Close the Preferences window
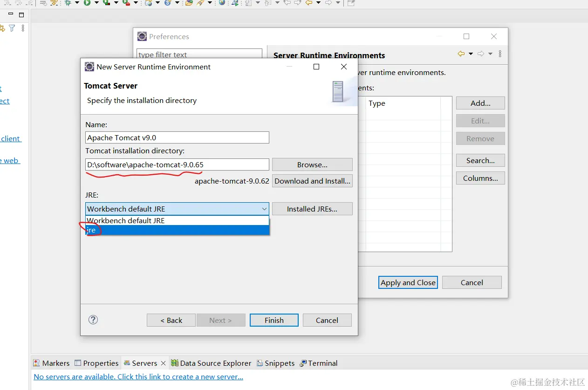 pos(494,36)
